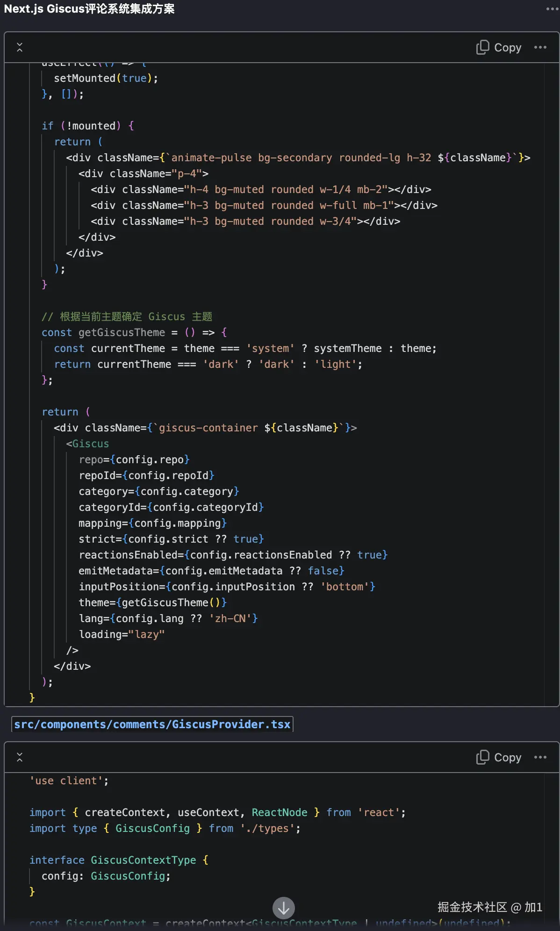Viewport: 560px width, 931px height.
Task: Click the line 'theme={getGiscusTheme()}'
Action: click(x=153, y=602)
